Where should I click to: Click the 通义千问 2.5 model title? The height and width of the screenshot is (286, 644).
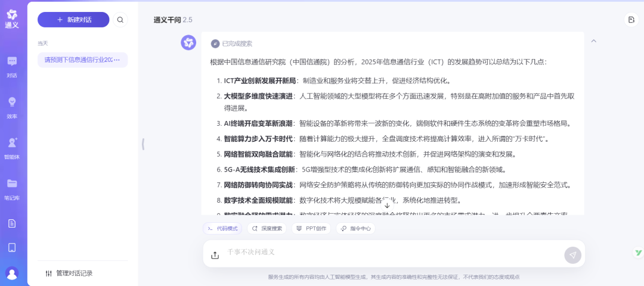pos(173,20)
